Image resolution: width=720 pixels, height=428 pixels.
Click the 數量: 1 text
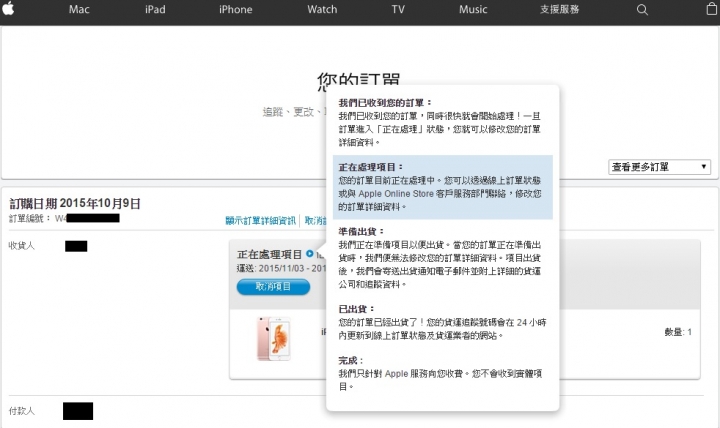678,332
